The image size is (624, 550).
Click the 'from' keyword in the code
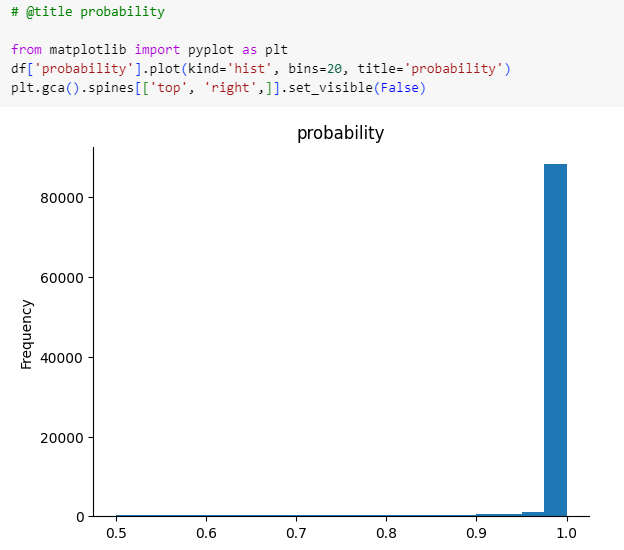point(26,48)
